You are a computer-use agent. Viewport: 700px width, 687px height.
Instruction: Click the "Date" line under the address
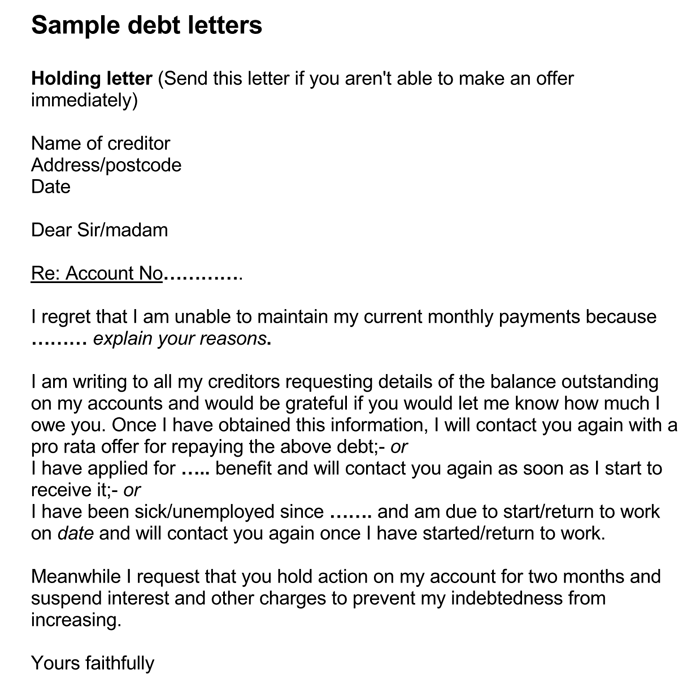(x=51, y=186)
